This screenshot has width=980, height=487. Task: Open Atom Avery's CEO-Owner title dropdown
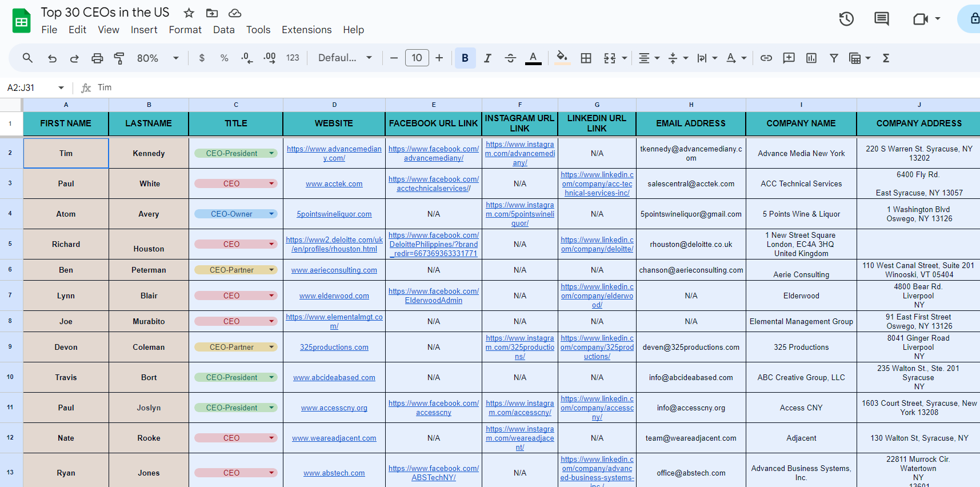click(x=272, y=214)
